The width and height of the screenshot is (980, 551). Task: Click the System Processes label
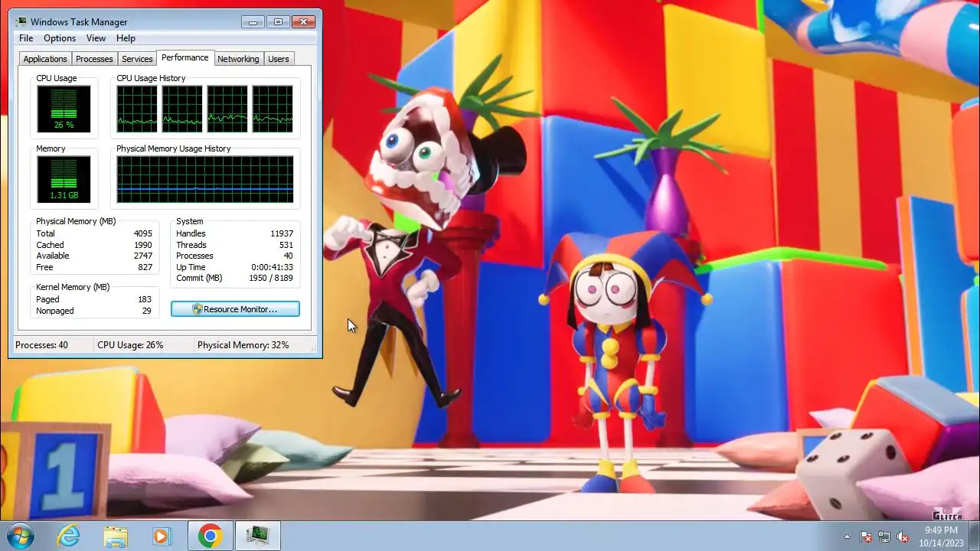coord(194,256)
